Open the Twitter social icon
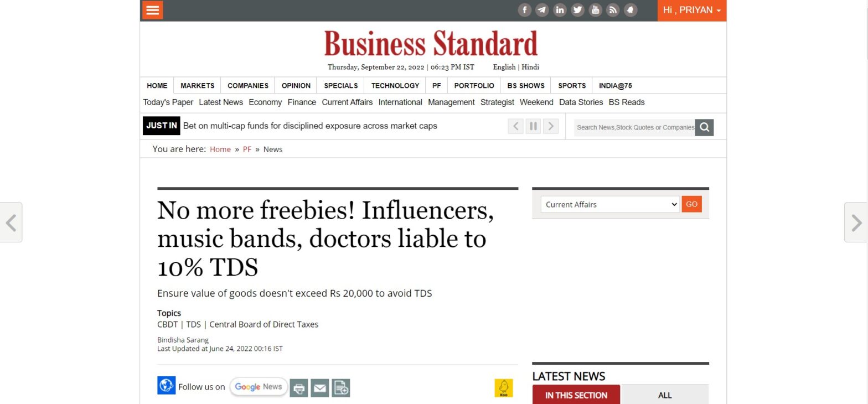The height and width of the screenshot is (404, 868). (577, 10)
